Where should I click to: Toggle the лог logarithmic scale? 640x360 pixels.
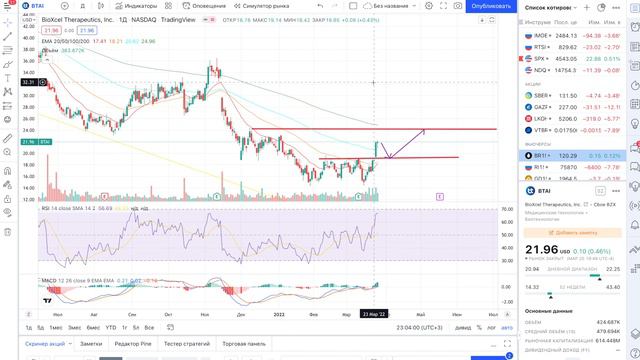pyautogui.click(x=491, y=328)
